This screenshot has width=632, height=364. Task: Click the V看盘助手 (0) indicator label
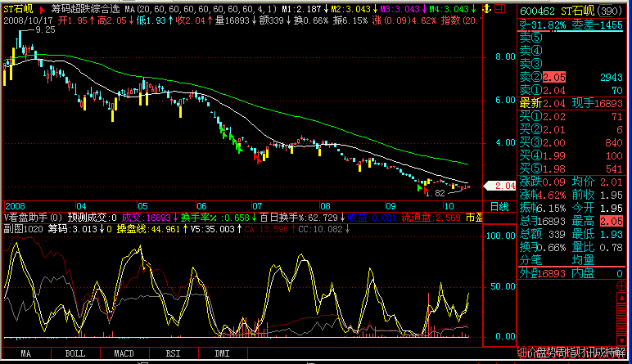pos(33,218)
